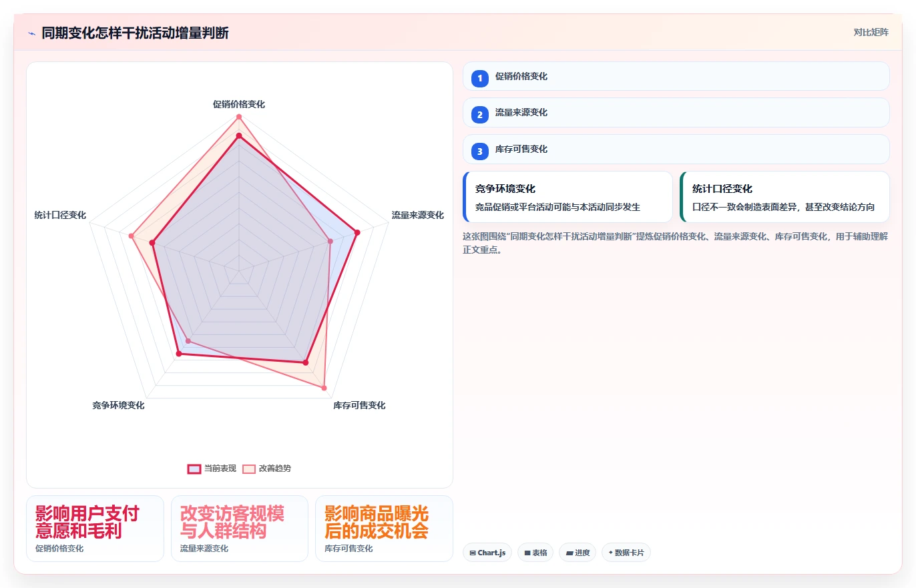The width and height of the screenshot is (916, 588).
Task: Click the 改变访客规模与人群结构 stat card
Action: [240, 529]
